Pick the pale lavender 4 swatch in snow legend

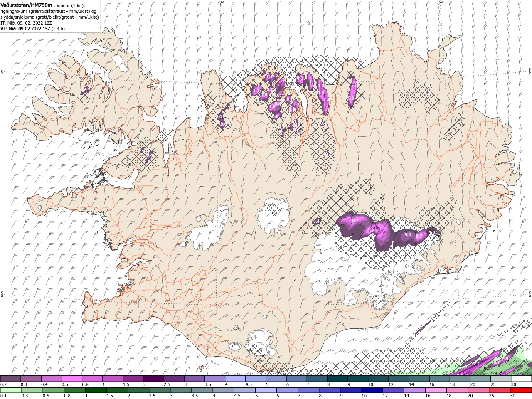[235, 379]
